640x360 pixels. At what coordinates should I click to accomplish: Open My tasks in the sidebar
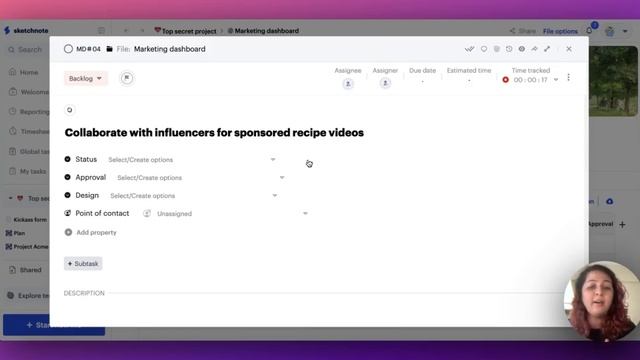[28, 171]
